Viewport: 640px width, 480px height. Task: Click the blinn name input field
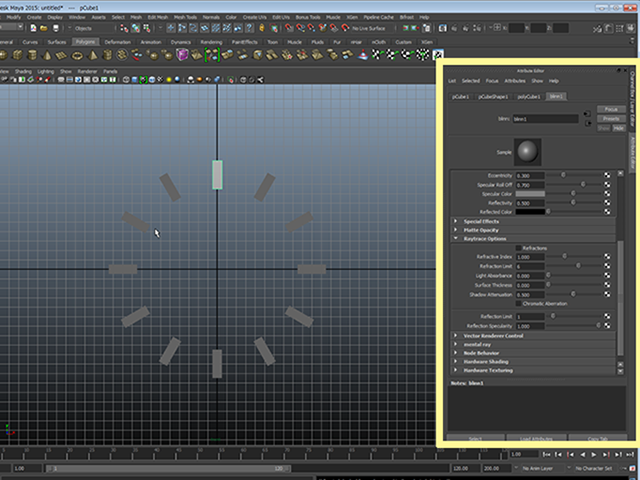[x=545, y=119]
